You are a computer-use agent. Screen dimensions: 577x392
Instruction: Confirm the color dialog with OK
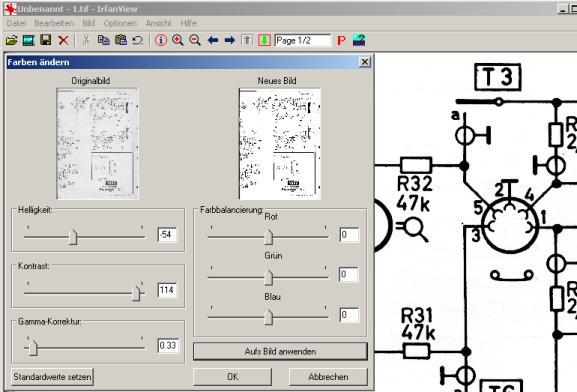pyautogui.click(x=233, y=377)
